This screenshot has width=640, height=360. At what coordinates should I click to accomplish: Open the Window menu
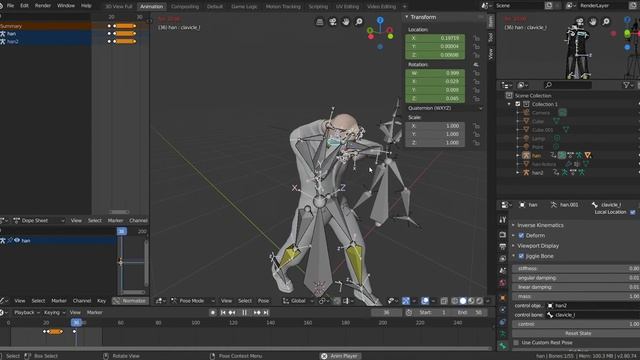click(x=66, y=6)
